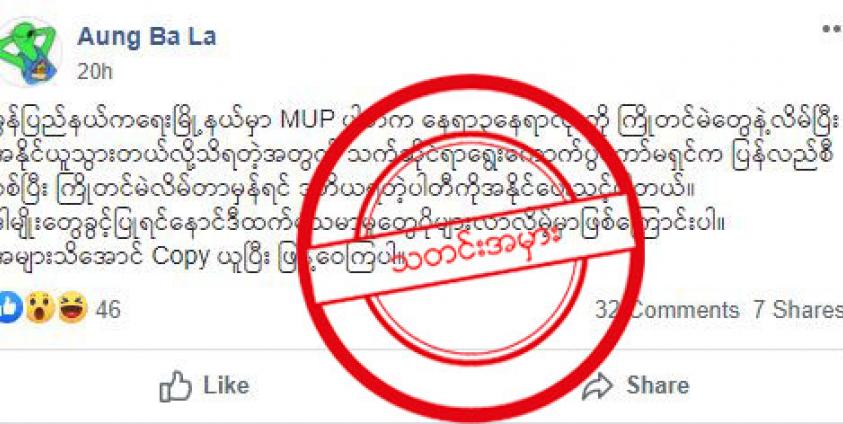Click the red Burmese stamp banner text

[x=477, y=251]
